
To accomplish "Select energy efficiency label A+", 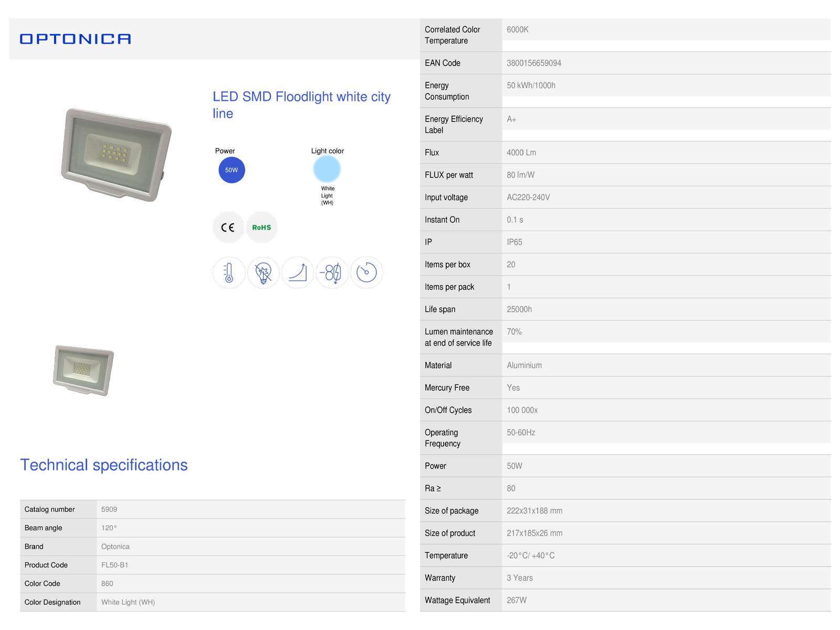I will pos(511,119).
